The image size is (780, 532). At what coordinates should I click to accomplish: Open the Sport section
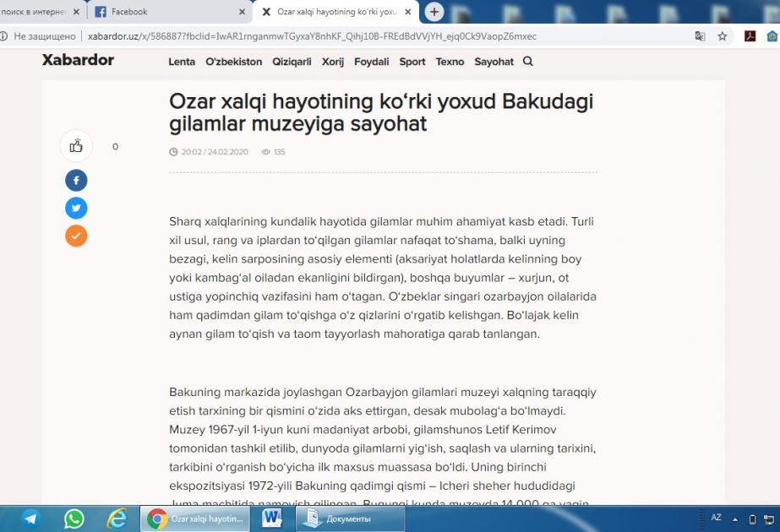tap(412, 62)
